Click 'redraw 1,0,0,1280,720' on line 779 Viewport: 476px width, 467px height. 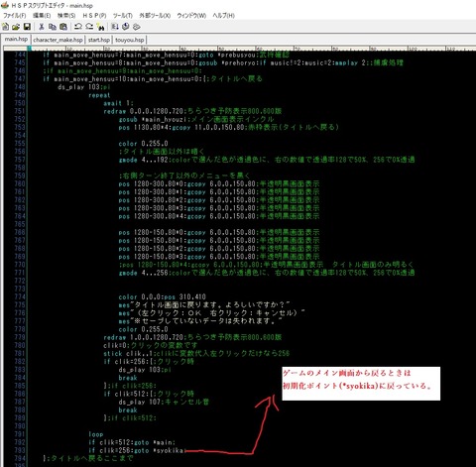click(x=143, y=337)
